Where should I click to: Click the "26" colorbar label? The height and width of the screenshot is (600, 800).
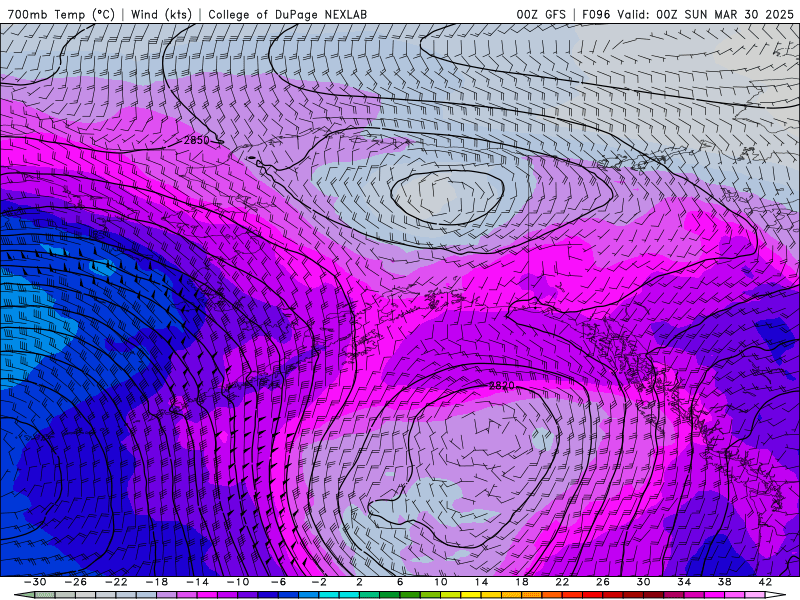coord(603,582)
